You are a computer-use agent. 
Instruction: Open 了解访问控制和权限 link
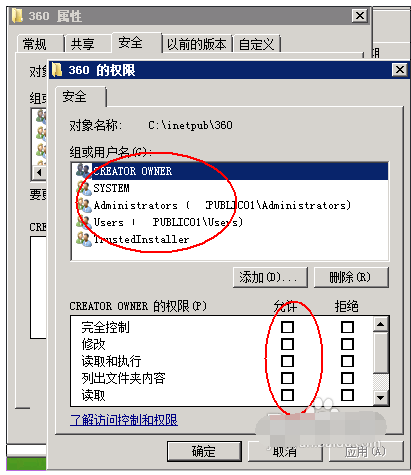(x=124, y=420)
